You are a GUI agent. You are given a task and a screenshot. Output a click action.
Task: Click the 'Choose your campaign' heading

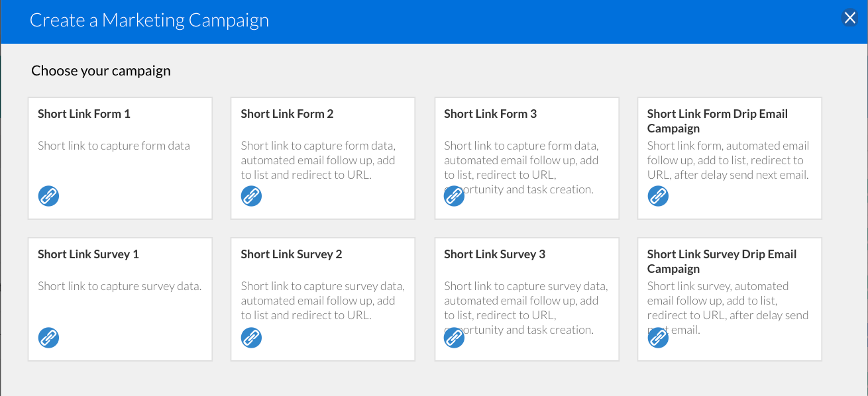pyautogui.click(x=101, y=71)
